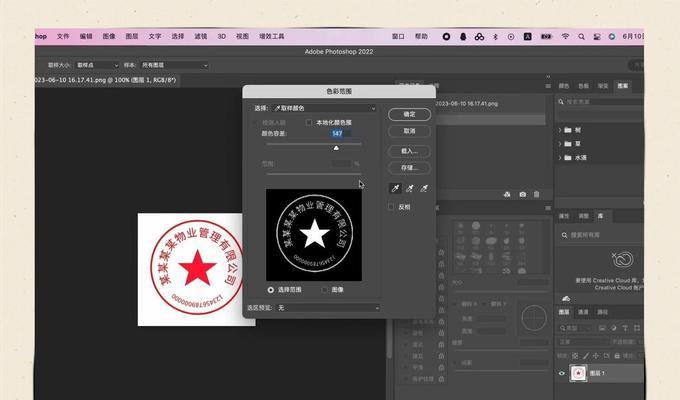Viewport: 680px width, 400px height.
Task: Click the red star on the canvas seal
Action: (197, 267)
